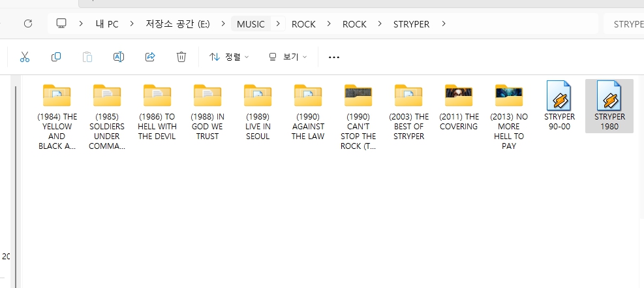Select the (2003) THE BEST OF STRYPER folder
Viewport: 644px width, 288px height.
[x=408, y=112]
